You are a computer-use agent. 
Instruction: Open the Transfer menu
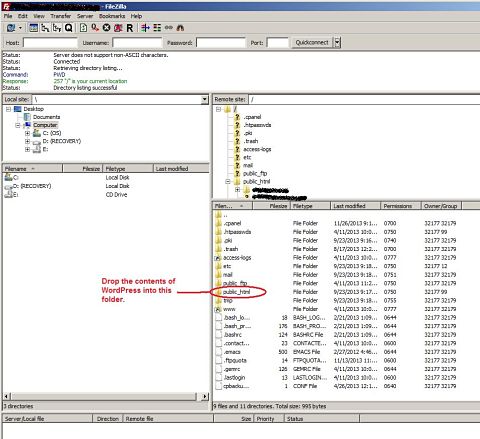[x=61, y=16]
